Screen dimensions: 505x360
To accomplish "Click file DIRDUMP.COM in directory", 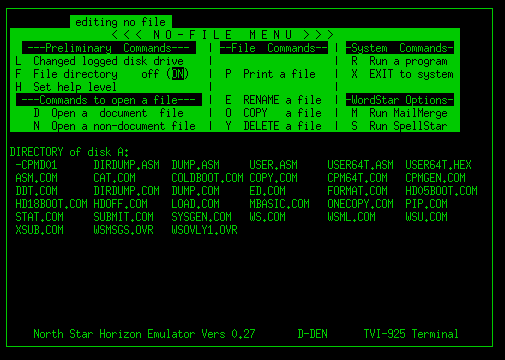I will (x=126, y=191).
